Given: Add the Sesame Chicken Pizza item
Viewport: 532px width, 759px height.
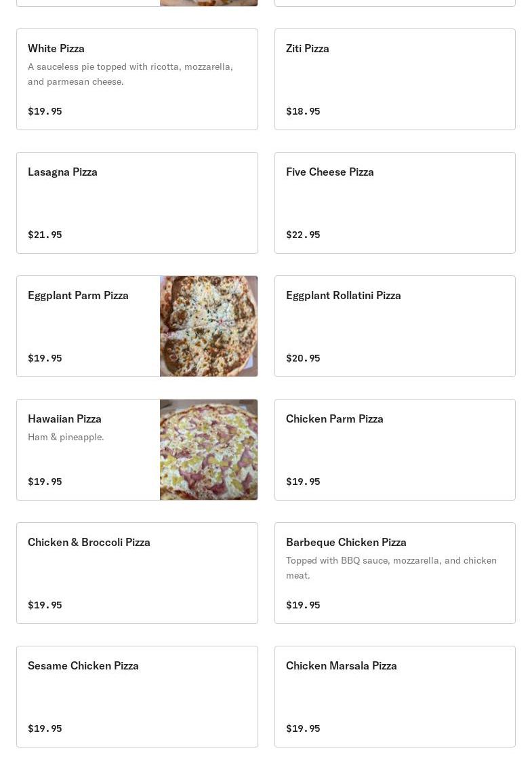Looking at the screenshot, I should (137, 697).
